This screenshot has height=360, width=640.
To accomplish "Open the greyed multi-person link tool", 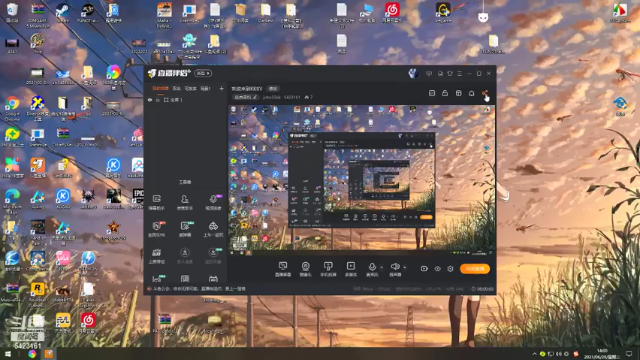I will click(184, 256).
